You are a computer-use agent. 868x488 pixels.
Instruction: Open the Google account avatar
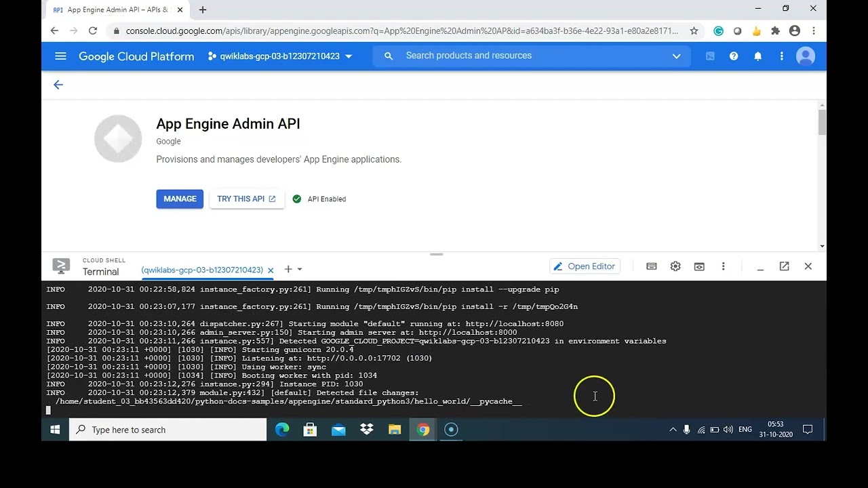point(806,56)
